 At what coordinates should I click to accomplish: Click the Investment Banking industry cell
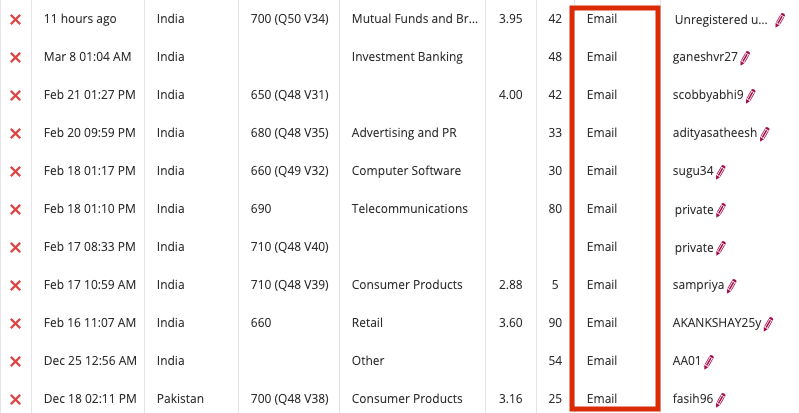pos(407,57)
